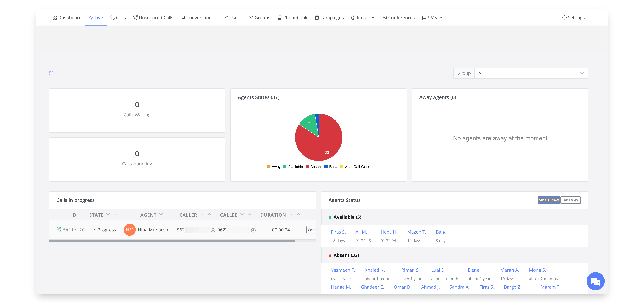Viewport: 644px width, 303px height.
Task: Open the Inquiries tab
Action: pyautogui.click(x=363, y=18)
